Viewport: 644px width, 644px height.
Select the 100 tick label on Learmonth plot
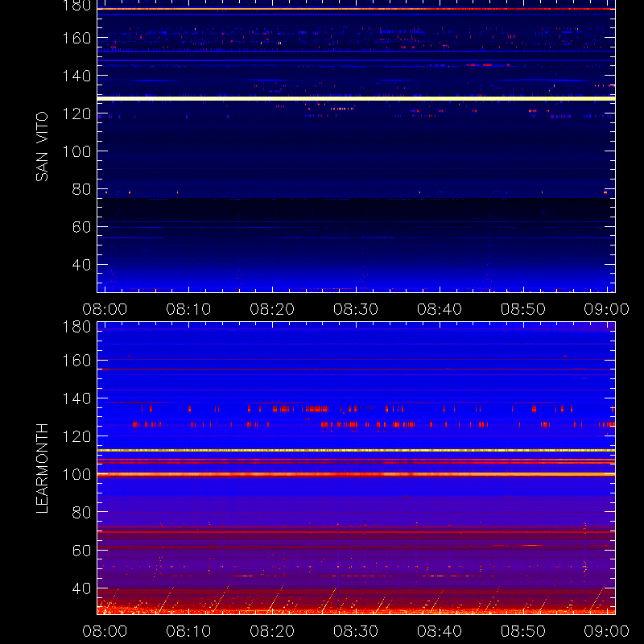(76, 475)
